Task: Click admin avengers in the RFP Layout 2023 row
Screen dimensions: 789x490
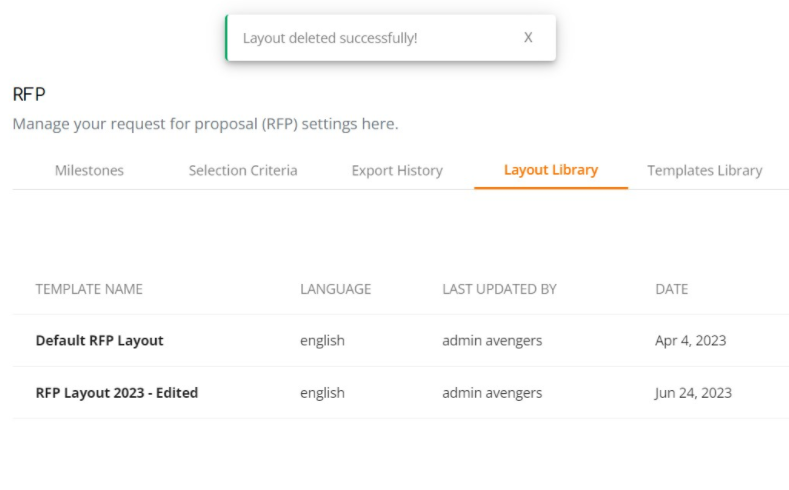Action: (x=492, y=392)
